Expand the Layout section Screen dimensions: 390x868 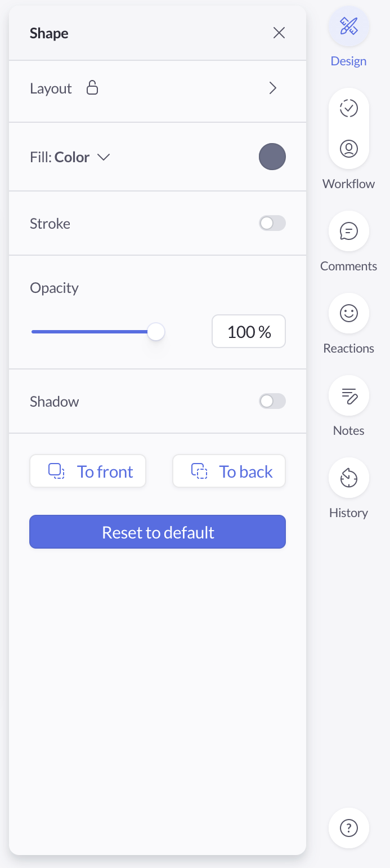[273, 88]
